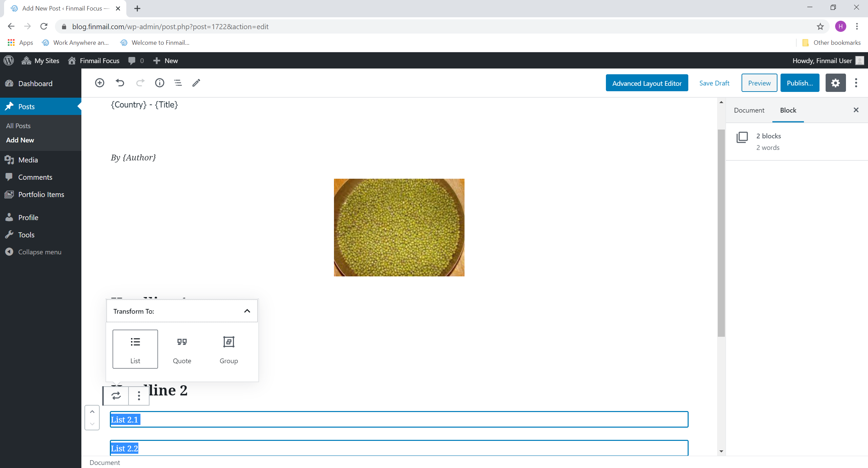The image size is (868, 468).
Task: Open a new browser tab
Action: coord(137,8)
